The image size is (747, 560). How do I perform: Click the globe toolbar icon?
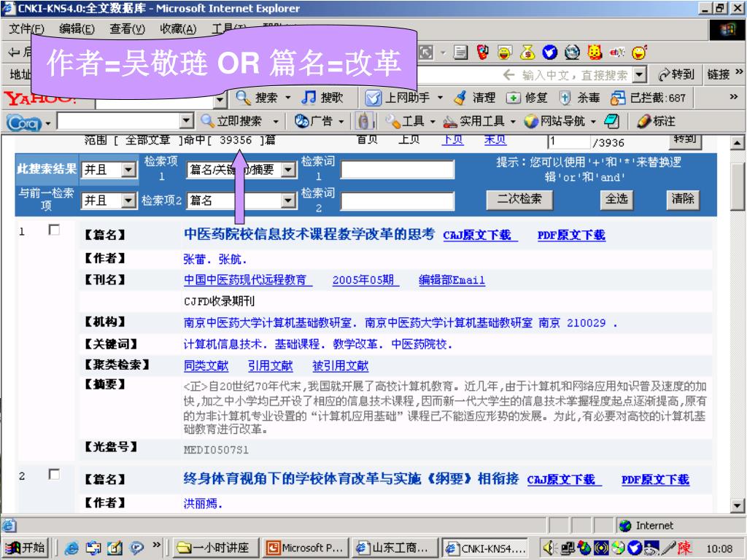click(572, 52)
